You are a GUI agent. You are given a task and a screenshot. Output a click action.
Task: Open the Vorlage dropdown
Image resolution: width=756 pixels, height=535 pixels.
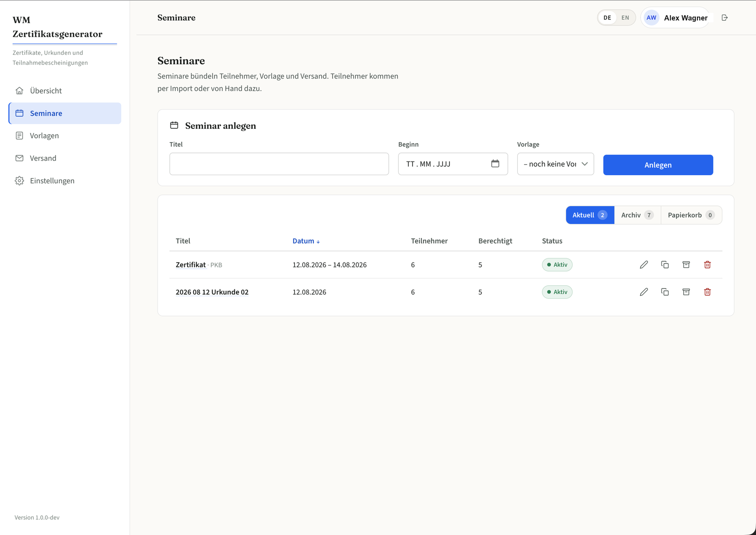[x=556, y=164]
